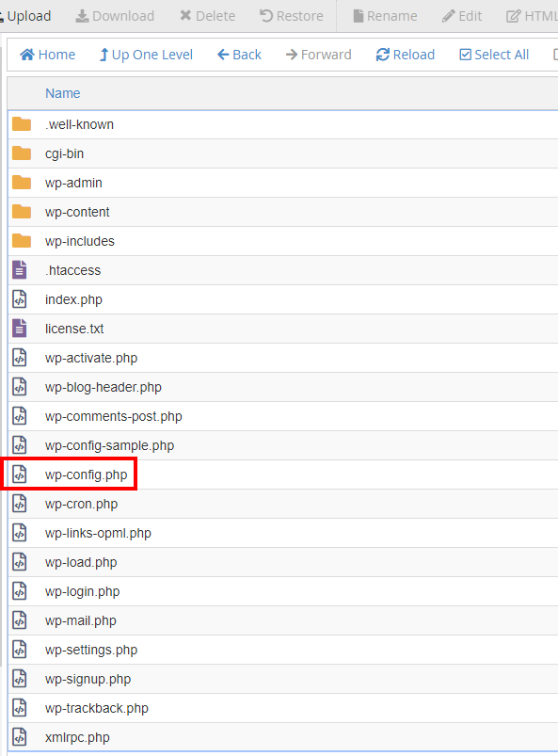Navigate Up One Level
The image size is (558, 756).
click(x=146, y=55)
